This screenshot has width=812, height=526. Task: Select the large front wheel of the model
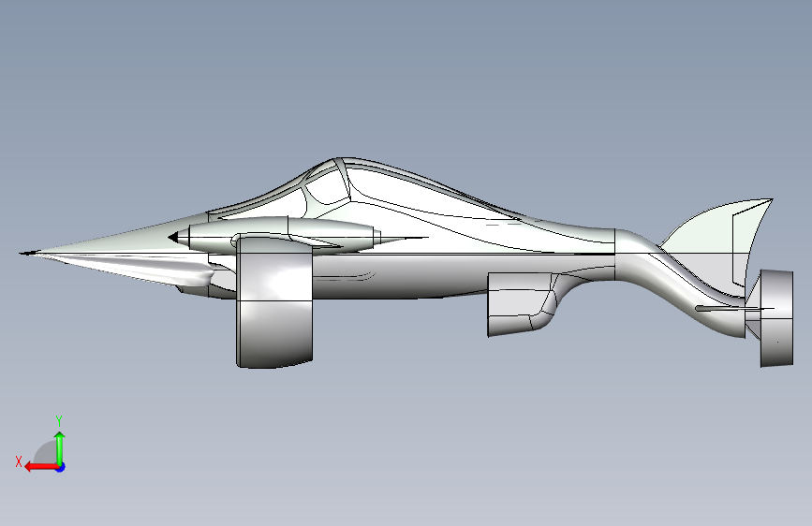coord(274,301)
